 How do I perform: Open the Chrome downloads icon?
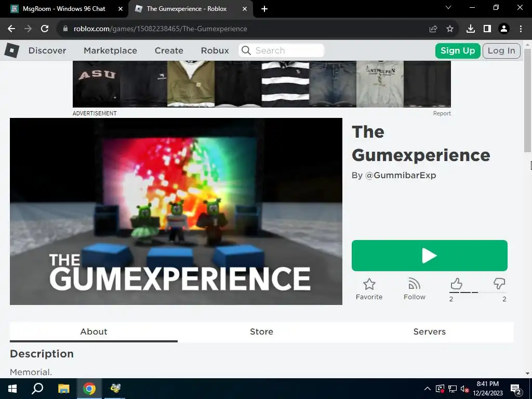[471, 29]
